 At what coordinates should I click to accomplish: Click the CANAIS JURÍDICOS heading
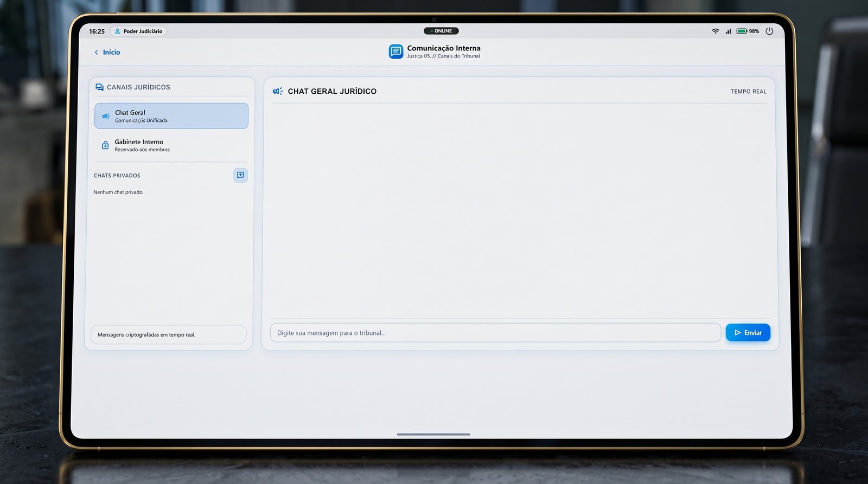point(138,87)
